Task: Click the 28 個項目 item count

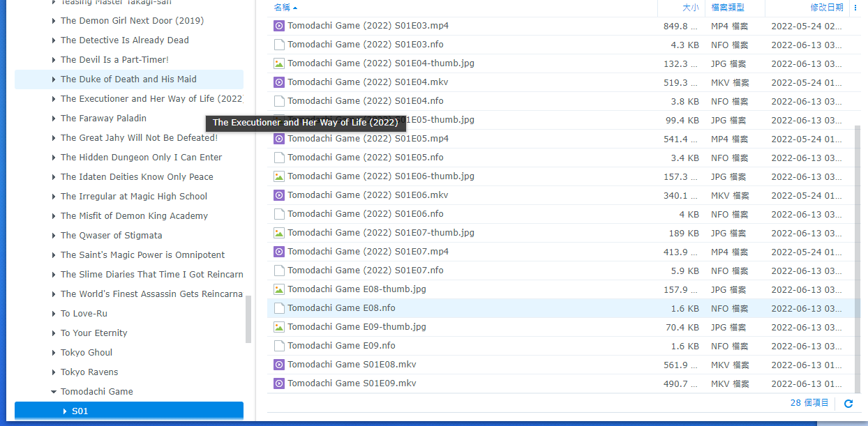Action: 809,402
